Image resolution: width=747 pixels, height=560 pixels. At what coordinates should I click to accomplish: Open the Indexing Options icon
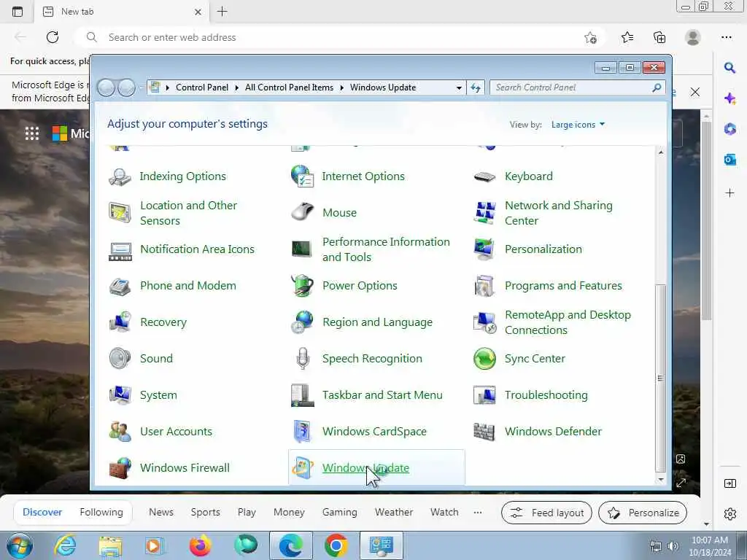120,176
